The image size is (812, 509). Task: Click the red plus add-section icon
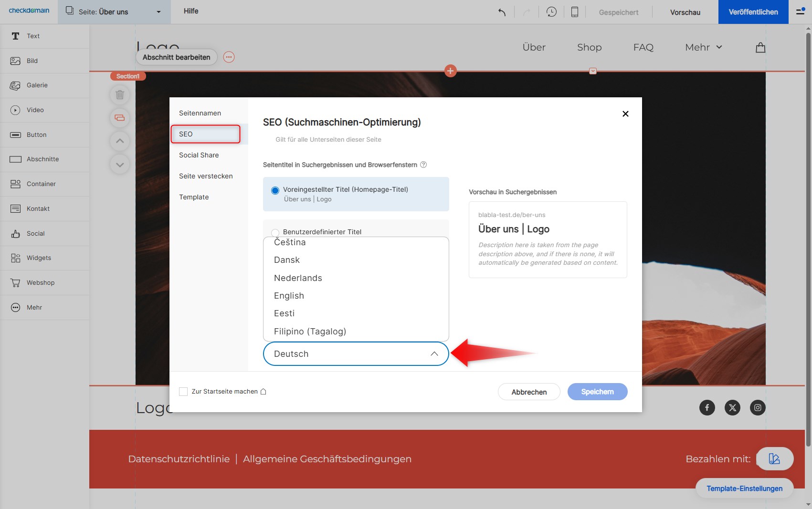450,71
